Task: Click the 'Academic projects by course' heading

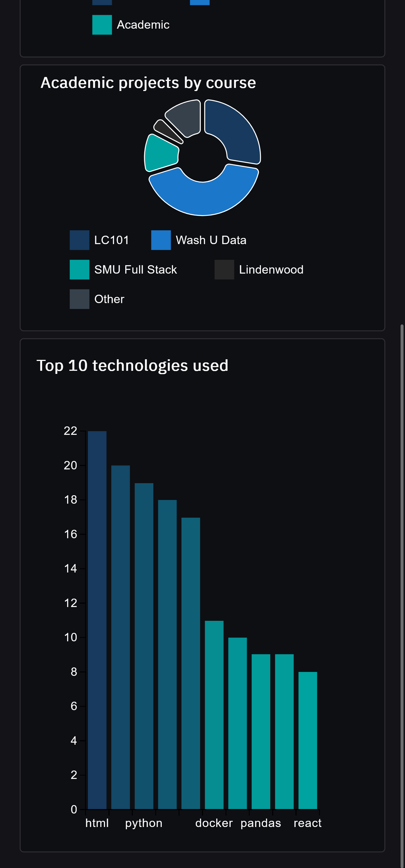Action: pos(148,83)
